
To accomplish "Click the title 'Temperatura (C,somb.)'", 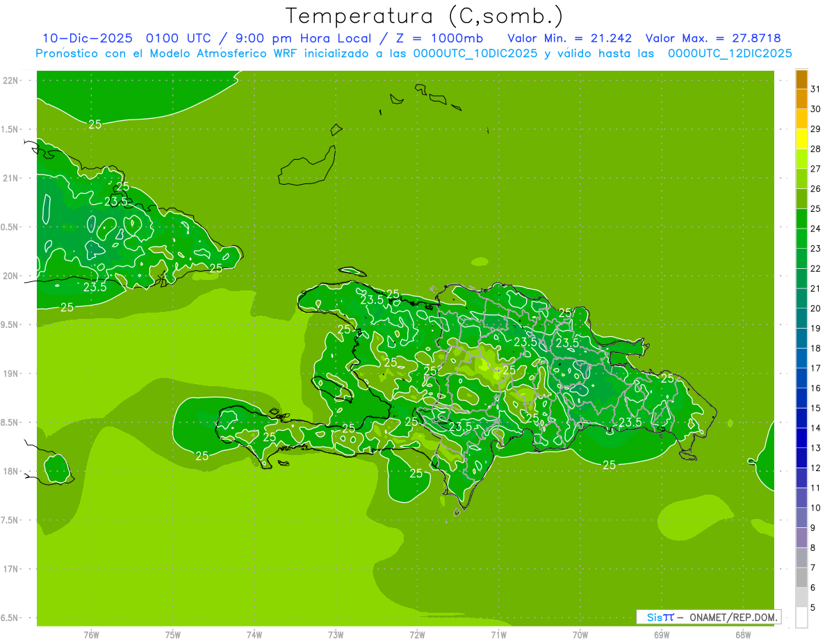I will pyautogui.click(x=425, y=16).
